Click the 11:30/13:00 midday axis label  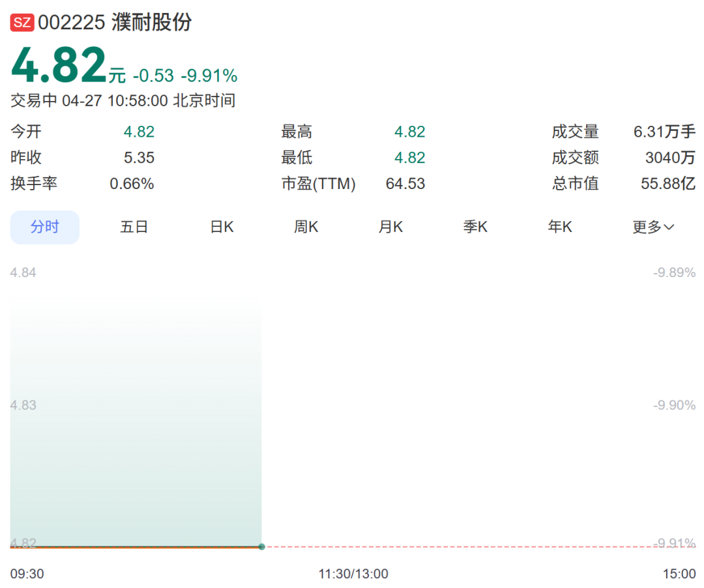point(353,574)
